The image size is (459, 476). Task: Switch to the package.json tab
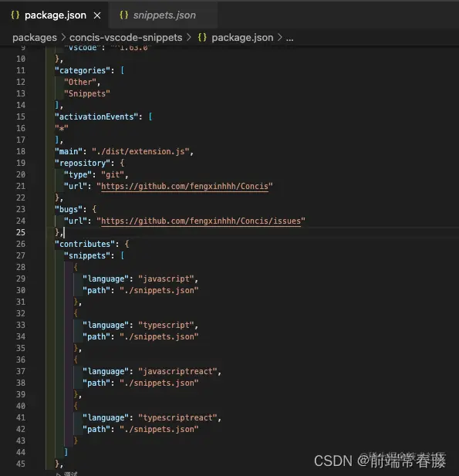tap(56, 15)
